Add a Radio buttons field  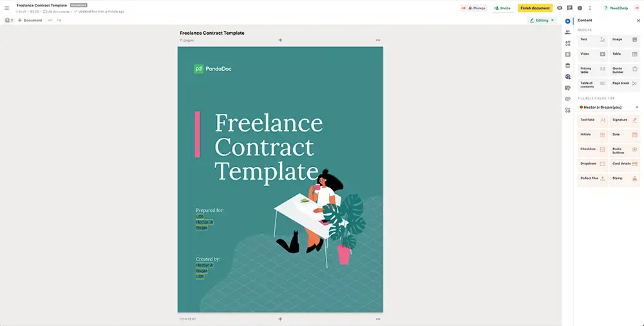pos(624,149)
